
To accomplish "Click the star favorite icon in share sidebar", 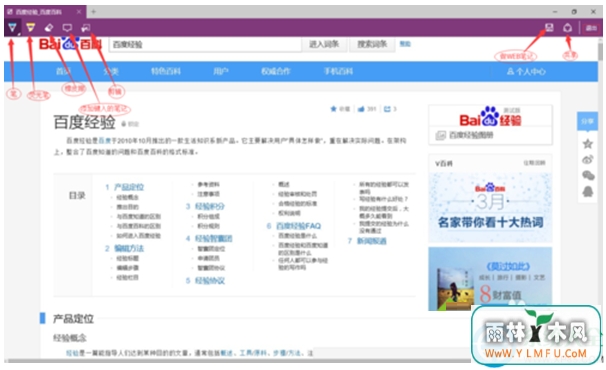I will [588, 144].
